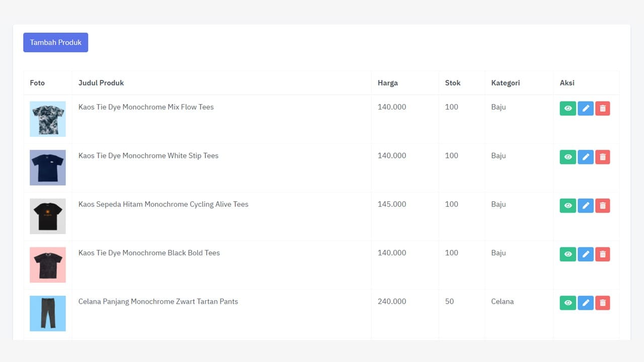Screen dimensions: 644x362
Task: Delete the White Stip Tees product
Action: pos(602,157)
